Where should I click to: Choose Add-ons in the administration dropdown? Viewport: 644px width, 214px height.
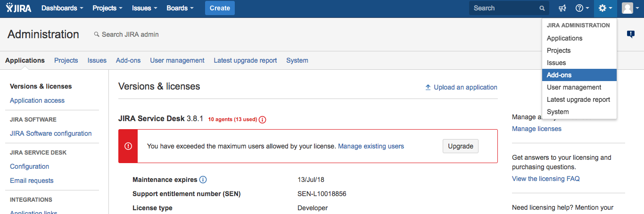tap(579, 75)
